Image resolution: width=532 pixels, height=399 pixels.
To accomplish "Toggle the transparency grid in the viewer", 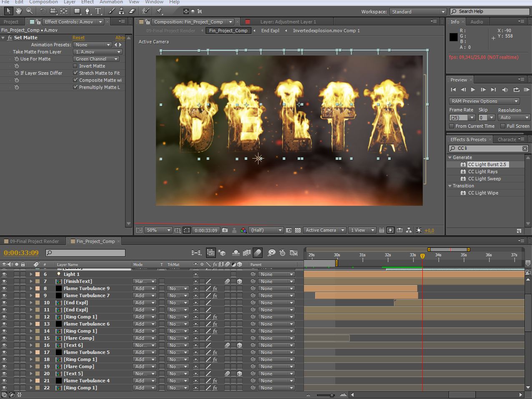I will (x=298, y=230).
